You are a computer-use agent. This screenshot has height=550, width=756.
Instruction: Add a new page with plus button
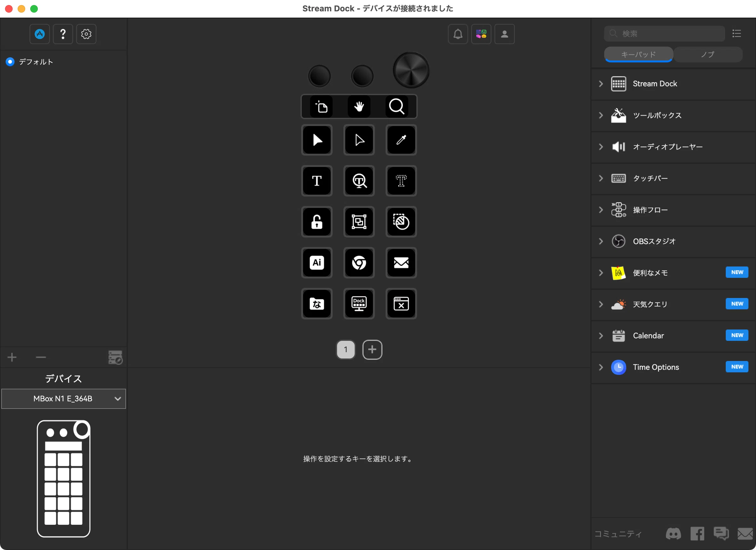(372, 350)
